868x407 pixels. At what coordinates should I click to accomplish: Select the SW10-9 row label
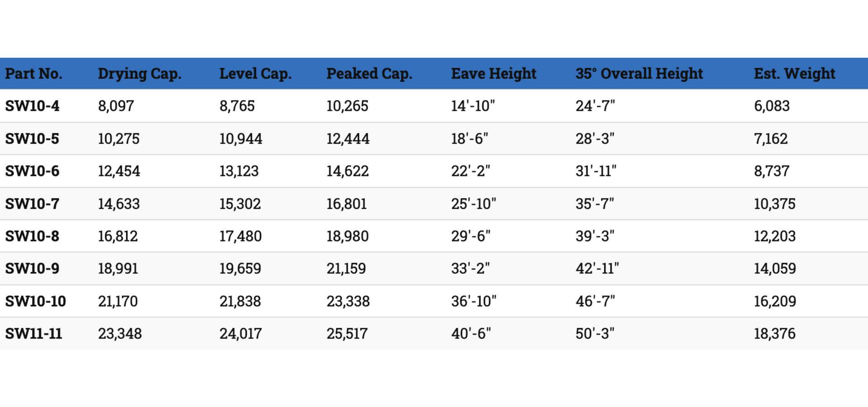pos(32,269)
